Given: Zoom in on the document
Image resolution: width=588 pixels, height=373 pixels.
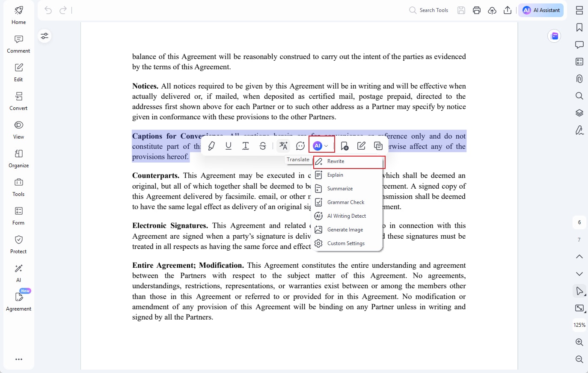Looking at the screenshot, I should (x=579, y=342).
